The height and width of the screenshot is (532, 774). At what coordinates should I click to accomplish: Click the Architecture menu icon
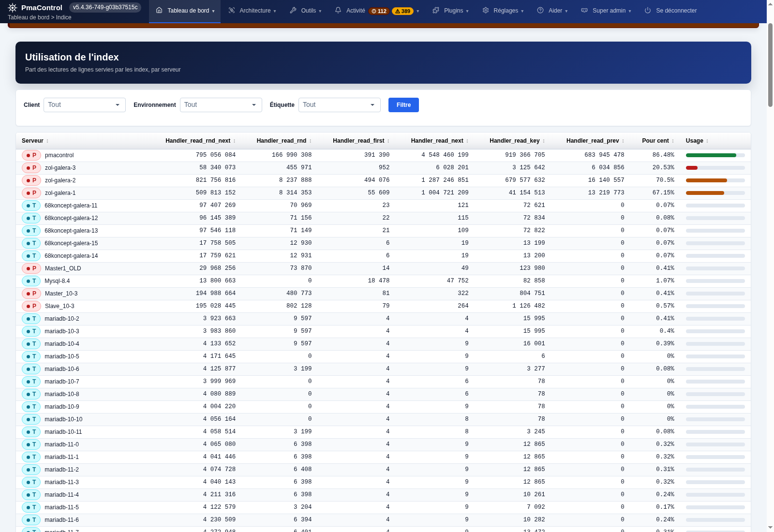click(232, 10)
